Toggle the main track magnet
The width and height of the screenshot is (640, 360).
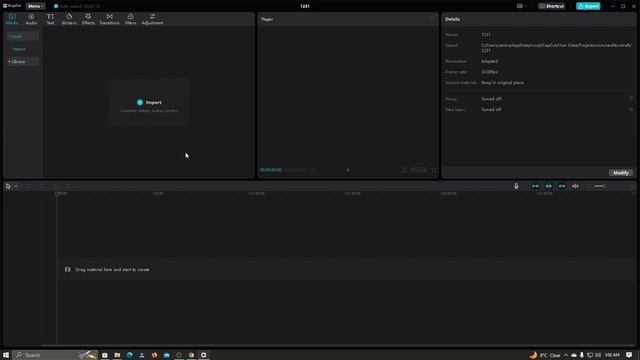(x=535, y=186)
